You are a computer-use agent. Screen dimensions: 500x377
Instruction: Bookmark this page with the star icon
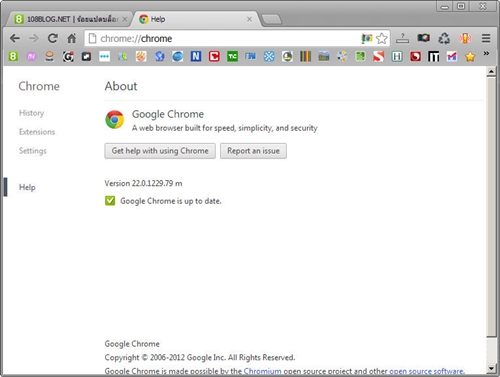(382, 39)
